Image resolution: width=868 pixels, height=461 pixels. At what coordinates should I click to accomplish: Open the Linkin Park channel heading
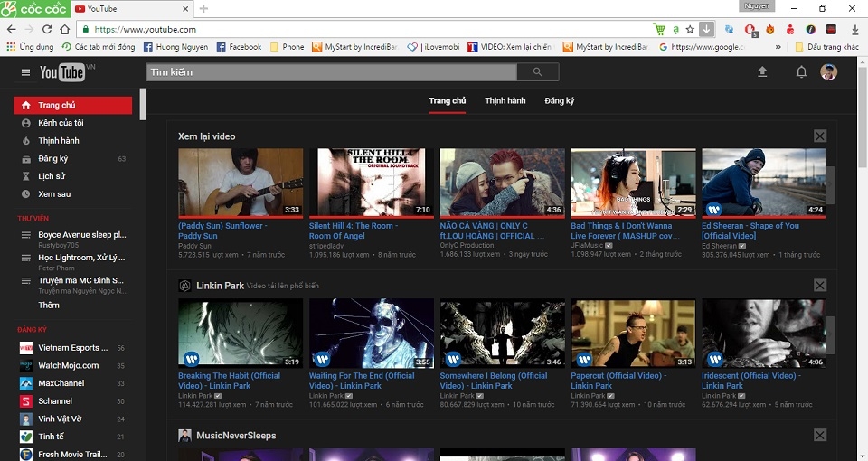click(x=220, y=286)
